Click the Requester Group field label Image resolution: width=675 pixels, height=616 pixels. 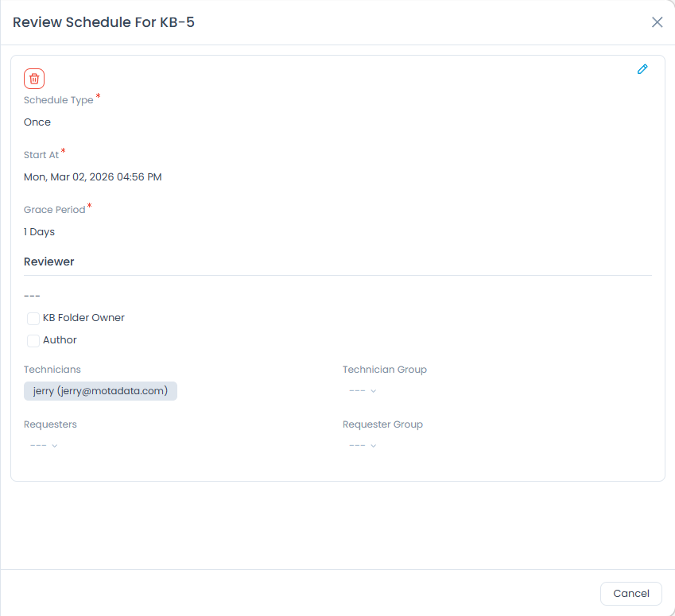click(x=382, y=424)
